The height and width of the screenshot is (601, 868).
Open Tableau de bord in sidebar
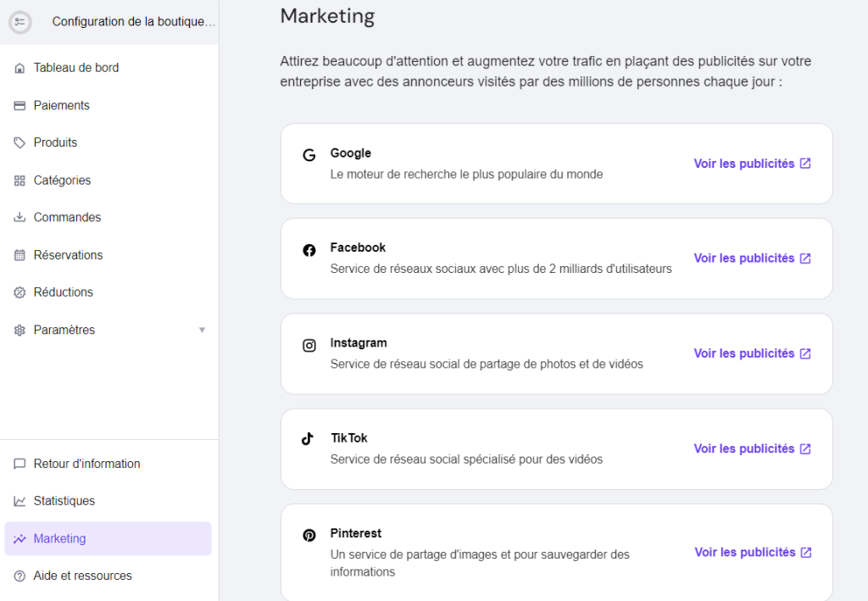coord(75,68)
